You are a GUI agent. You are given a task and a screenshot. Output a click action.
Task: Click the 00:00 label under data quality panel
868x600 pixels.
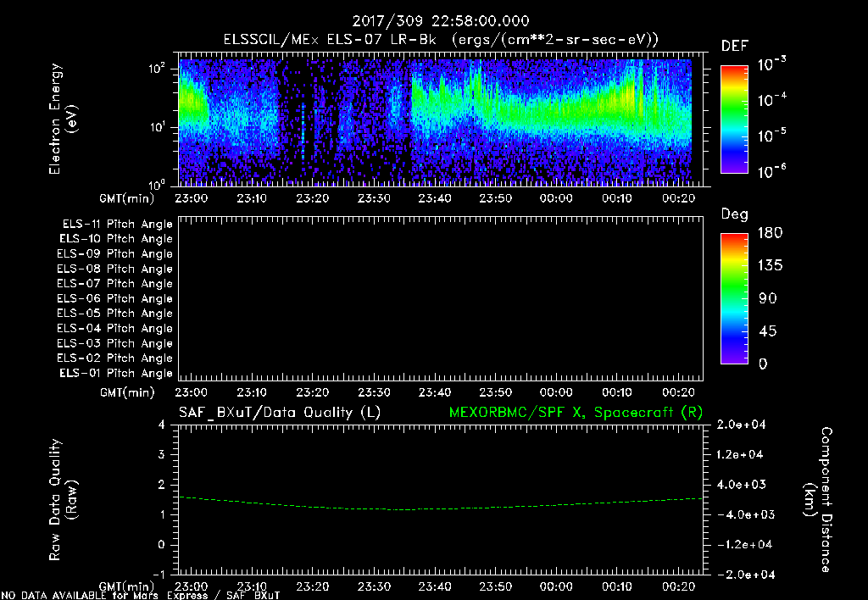[x=556, y=586]
